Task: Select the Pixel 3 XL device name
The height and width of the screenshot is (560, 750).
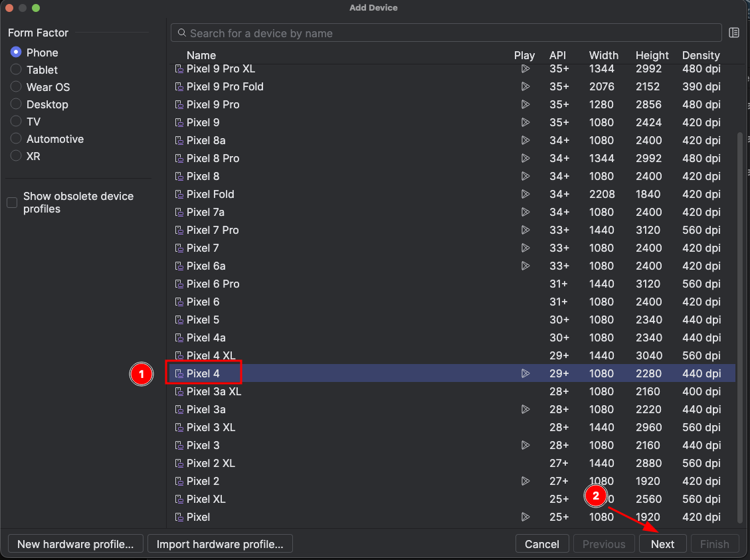Action: [211, 427]
